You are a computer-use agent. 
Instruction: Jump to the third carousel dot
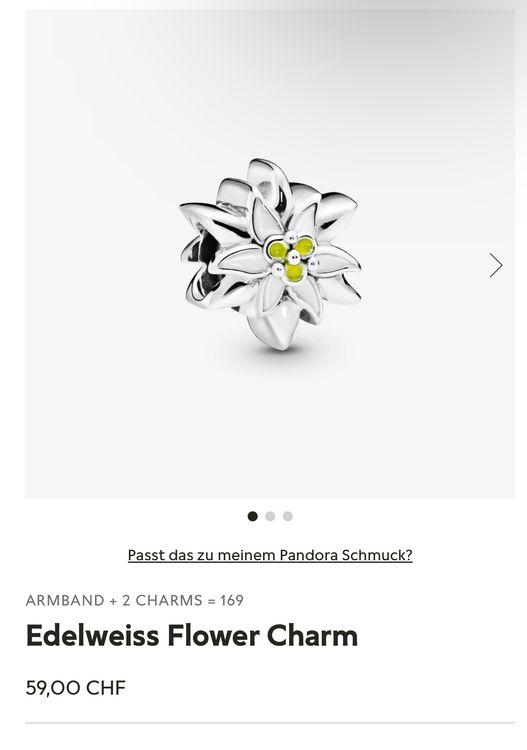pos(287,516)
